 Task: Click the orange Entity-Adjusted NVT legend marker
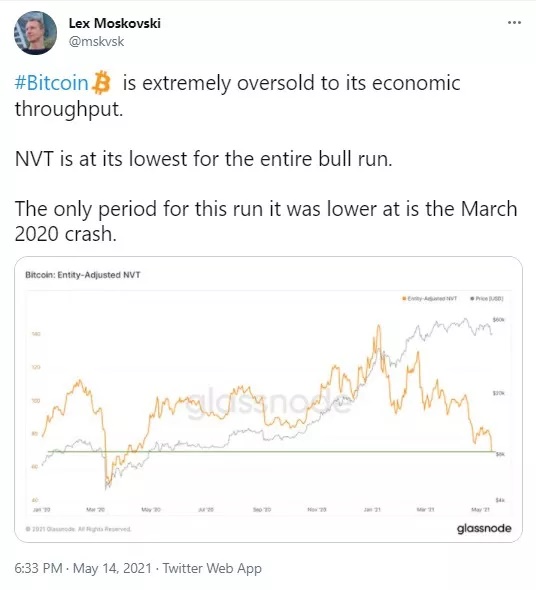404,298
